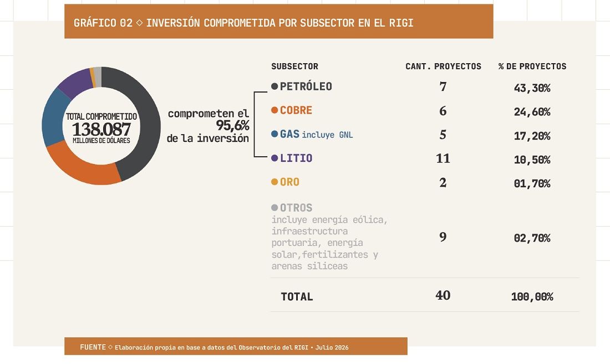Image resolution: width=610 pixels, height=364 pixels.
Task: Click the 43,30% value for Petróleo
Action: click(532, 88)
